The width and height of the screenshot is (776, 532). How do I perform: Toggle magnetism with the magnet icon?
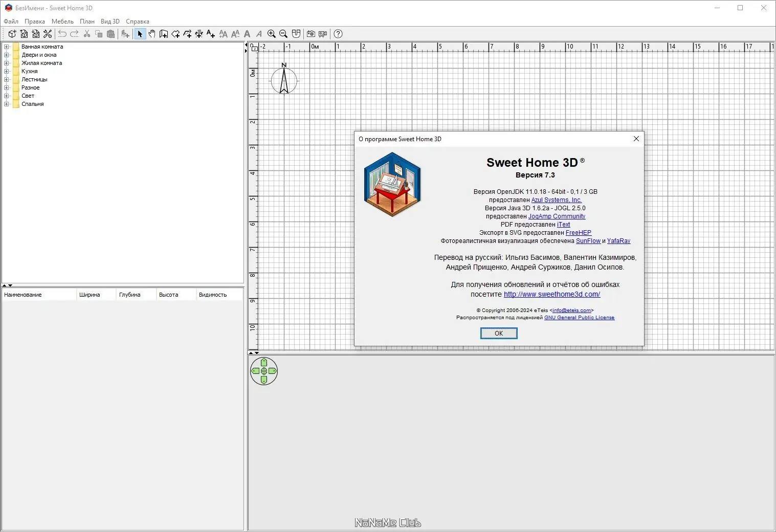[296, 34]
